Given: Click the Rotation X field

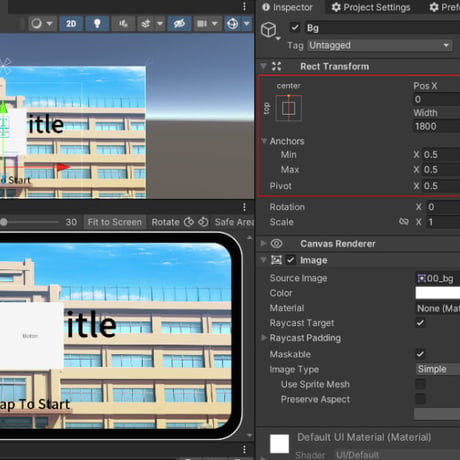Looking at the screenshot, I should coord(443,207).
